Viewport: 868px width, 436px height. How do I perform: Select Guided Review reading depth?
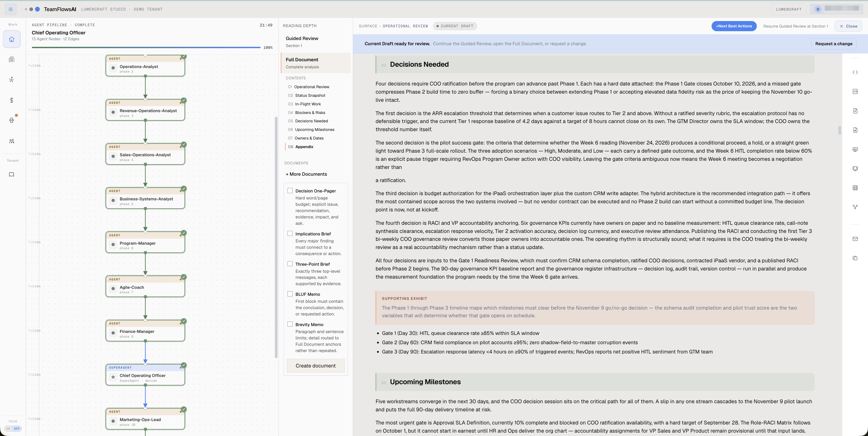point(316,41)
